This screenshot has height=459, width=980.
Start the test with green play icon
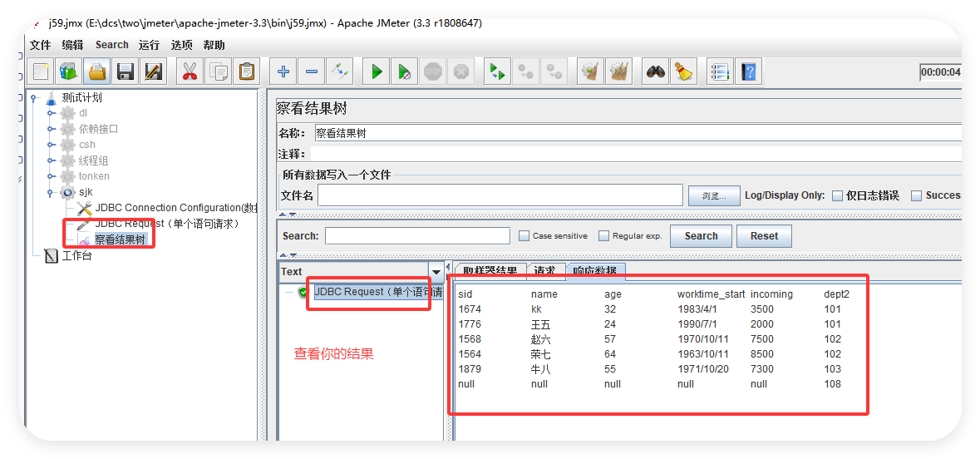tap(377, 72)
